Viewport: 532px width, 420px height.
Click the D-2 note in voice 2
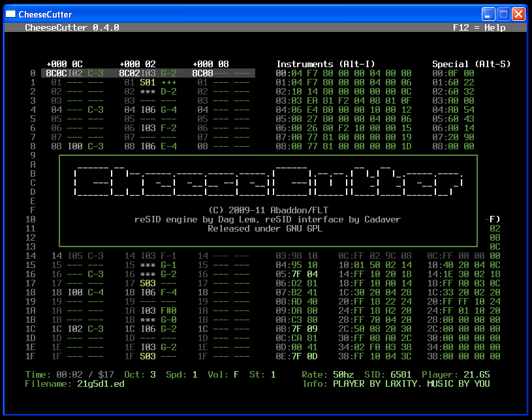pos(168,91)
